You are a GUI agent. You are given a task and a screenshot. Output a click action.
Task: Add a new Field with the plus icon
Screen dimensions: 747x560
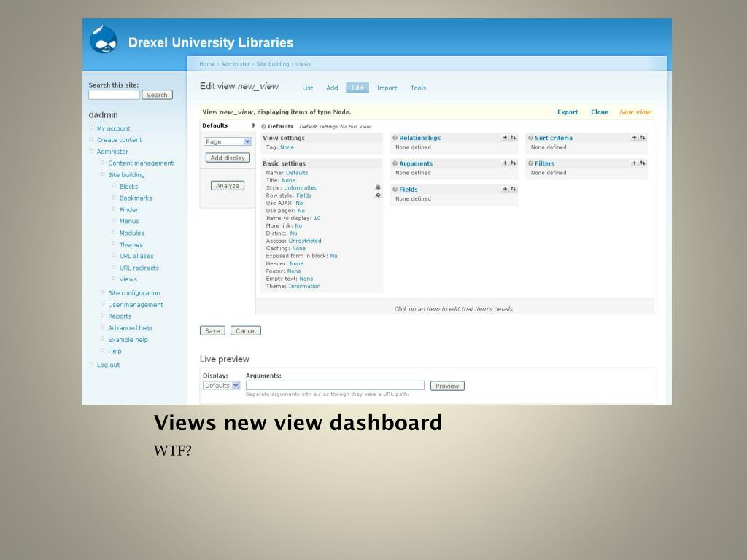(x=505, y=189)
